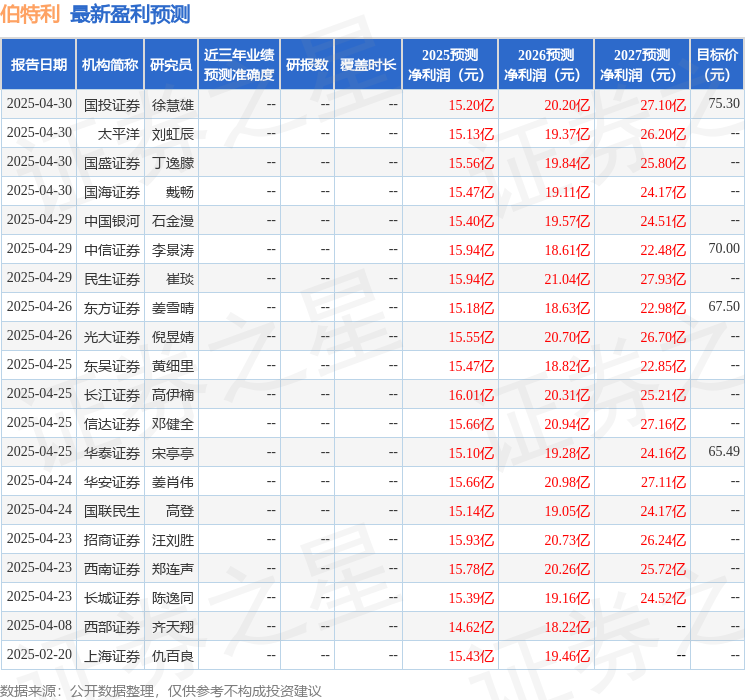745x700 pixels.
Task: Click the 最新盈利预测 heading text
Action: (130, 14)
